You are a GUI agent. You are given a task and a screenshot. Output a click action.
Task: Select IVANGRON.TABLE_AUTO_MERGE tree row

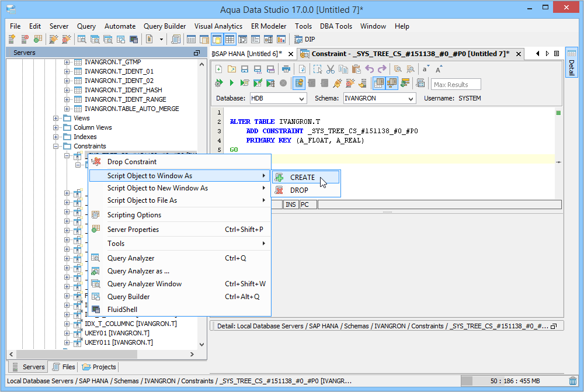[131, 109]
